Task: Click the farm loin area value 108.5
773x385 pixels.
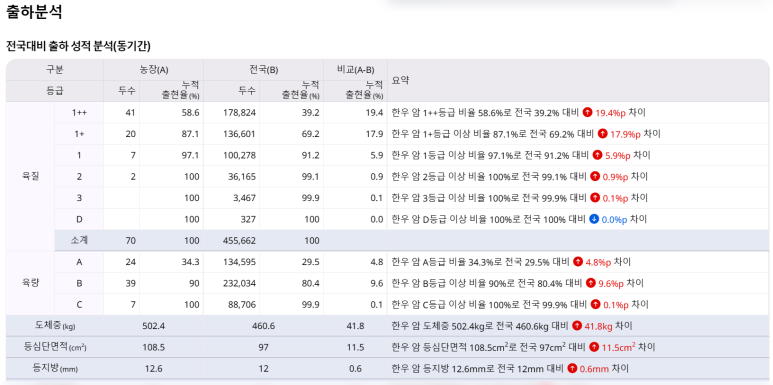Action: point(153,347)
